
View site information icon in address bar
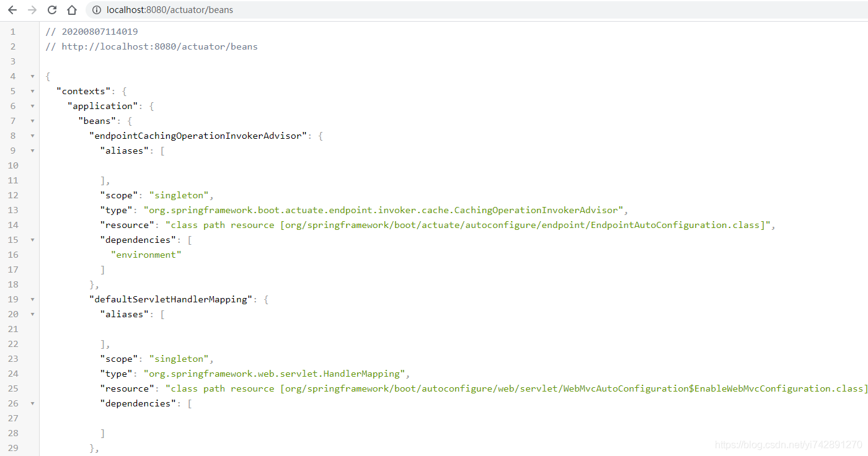coord(95,10)
